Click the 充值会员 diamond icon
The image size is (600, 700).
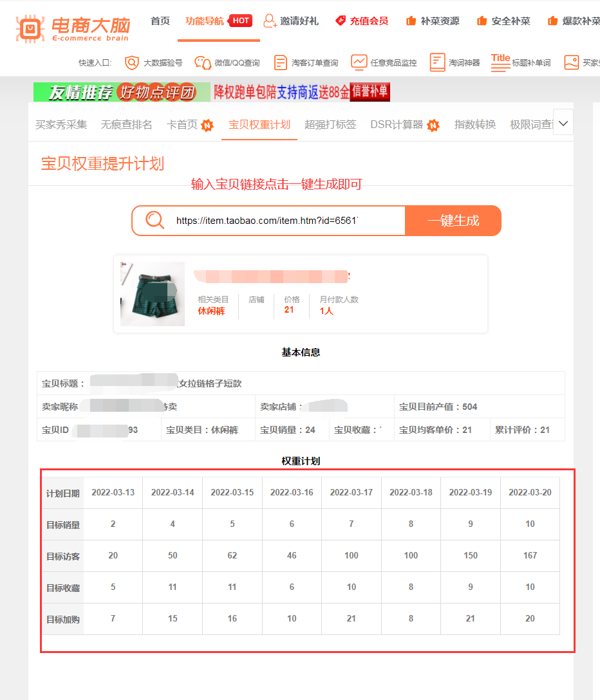(340, 21)
